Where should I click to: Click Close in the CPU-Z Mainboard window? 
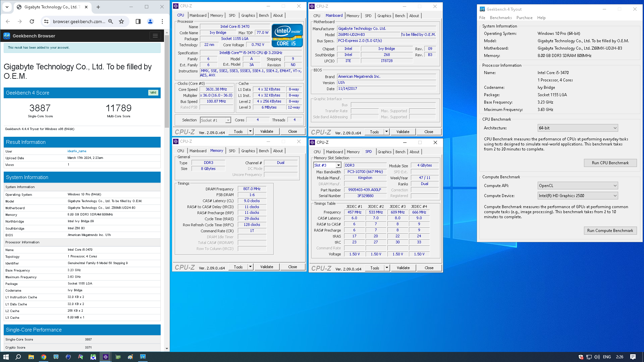click(429, 132)
